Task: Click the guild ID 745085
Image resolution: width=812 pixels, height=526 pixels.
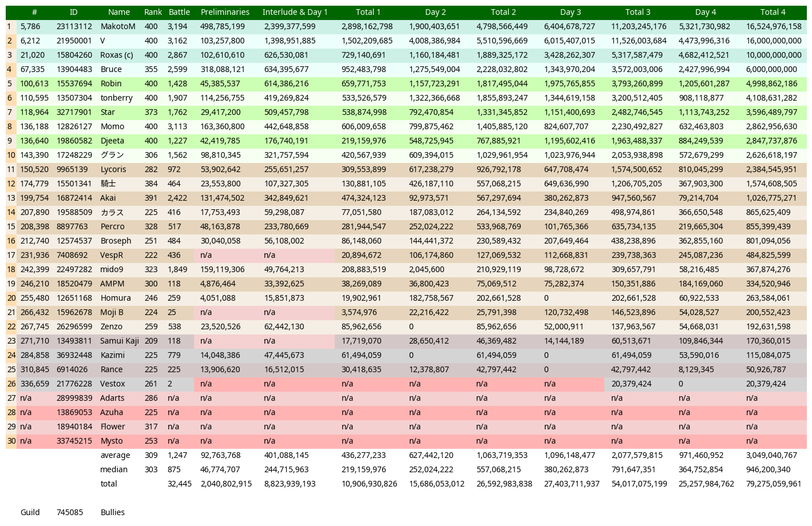Action: click(x=70, y=512)
